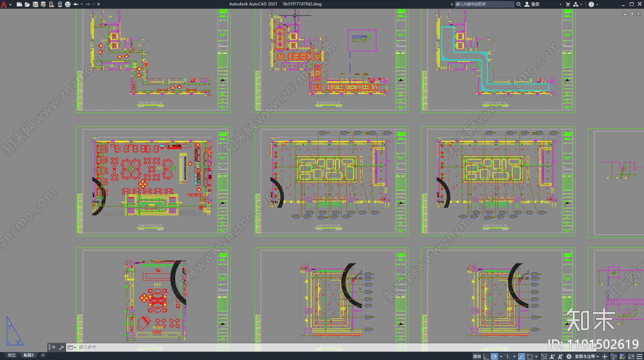Click the Open file folder icon
Viewport: 644px width, 360px height.
click(x=27, y=4)
